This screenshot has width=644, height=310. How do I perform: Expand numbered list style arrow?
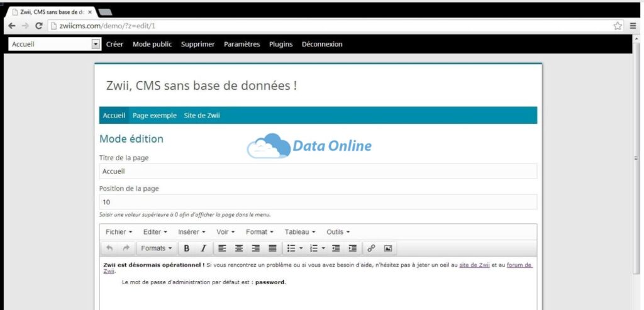pyautogui.click(x=324, y=248)
